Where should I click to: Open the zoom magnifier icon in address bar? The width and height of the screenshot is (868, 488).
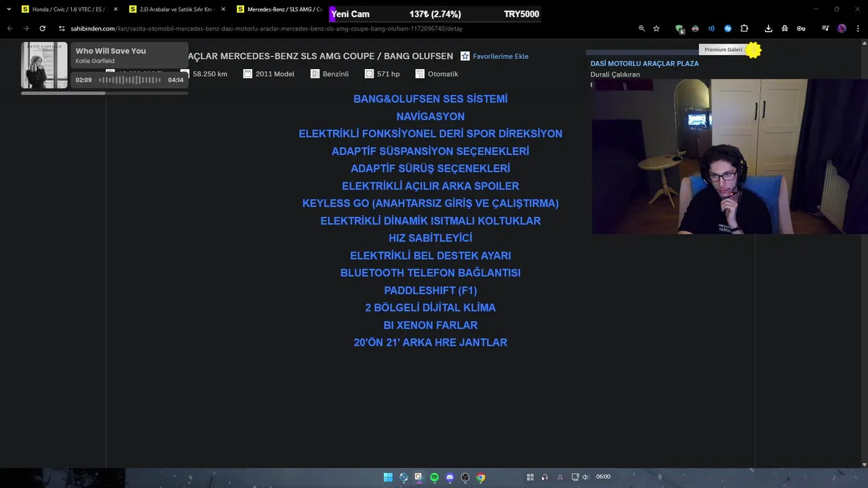coord(642,28)
